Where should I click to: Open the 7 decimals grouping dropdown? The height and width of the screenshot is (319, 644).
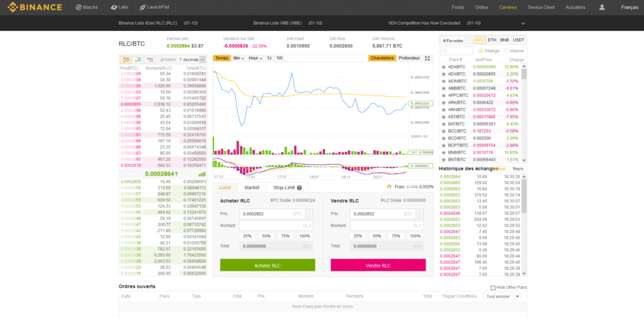[x=191, y=60]
